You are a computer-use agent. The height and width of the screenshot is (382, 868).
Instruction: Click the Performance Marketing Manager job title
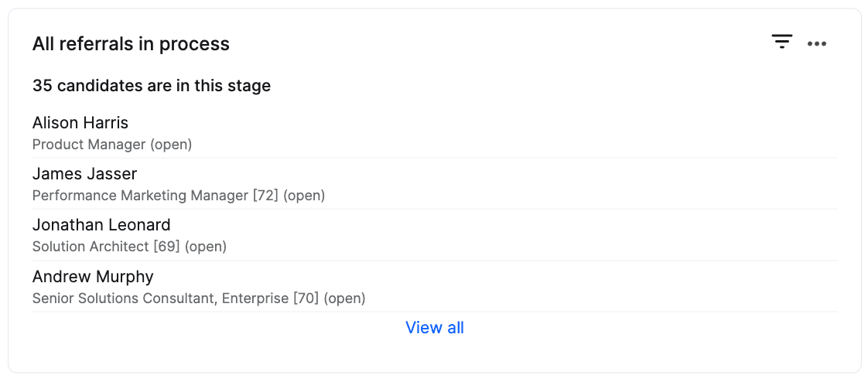[x=140, y=196]
